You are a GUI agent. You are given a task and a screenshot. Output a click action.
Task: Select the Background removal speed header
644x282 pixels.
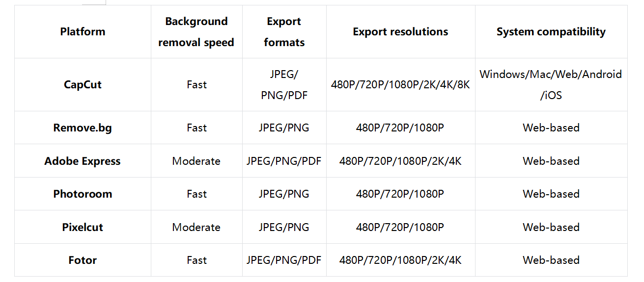pyautogui.click(x=196, y=32)
